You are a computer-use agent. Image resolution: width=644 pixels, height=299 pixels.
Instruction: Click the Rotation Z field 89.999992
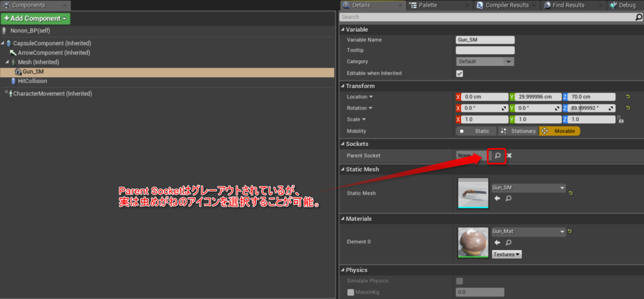pos(591,108)
